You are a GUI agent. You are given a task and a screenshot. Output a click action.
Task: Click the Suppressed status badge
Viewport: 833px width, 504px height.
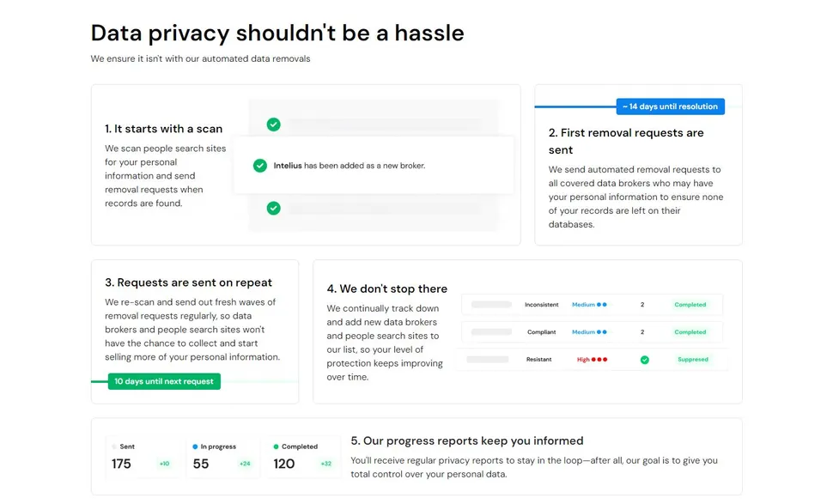click(692, 360)
